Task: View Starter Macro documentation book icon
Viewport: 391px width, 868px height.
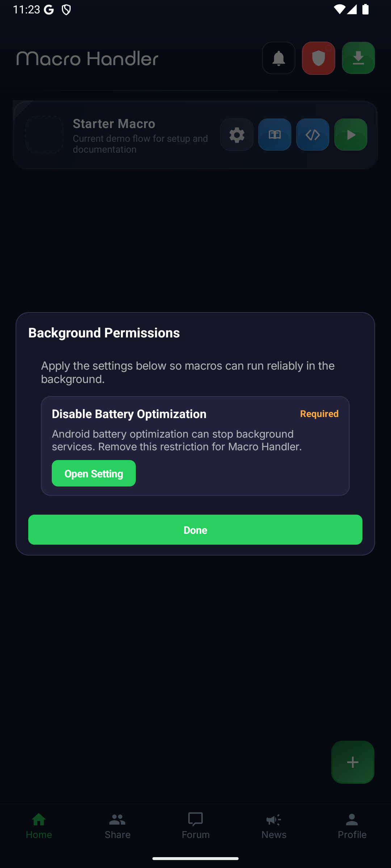Action: click(x=274, y=135)
